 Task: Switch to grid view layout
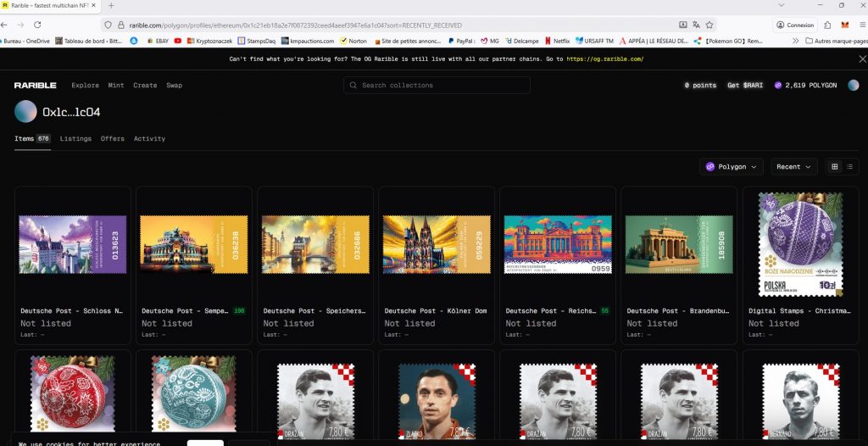(834, 167)
